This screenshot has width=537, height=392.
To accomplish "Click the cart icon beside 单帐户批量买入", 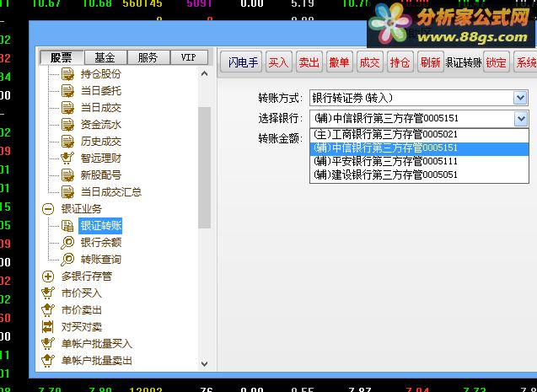I will coord(47,343).
